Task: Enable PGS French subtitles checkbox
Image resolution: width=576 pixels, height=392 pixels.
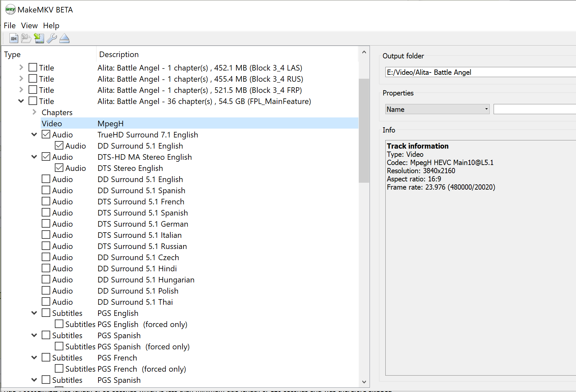Action: (x=46, y=358)
